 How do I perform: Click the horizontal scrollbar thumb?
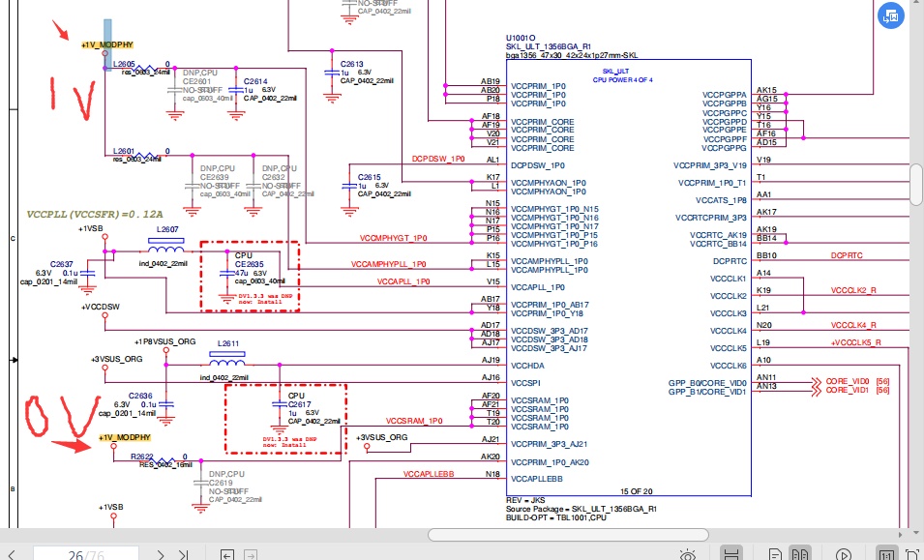pyautogui.click(x=568, y=535)
